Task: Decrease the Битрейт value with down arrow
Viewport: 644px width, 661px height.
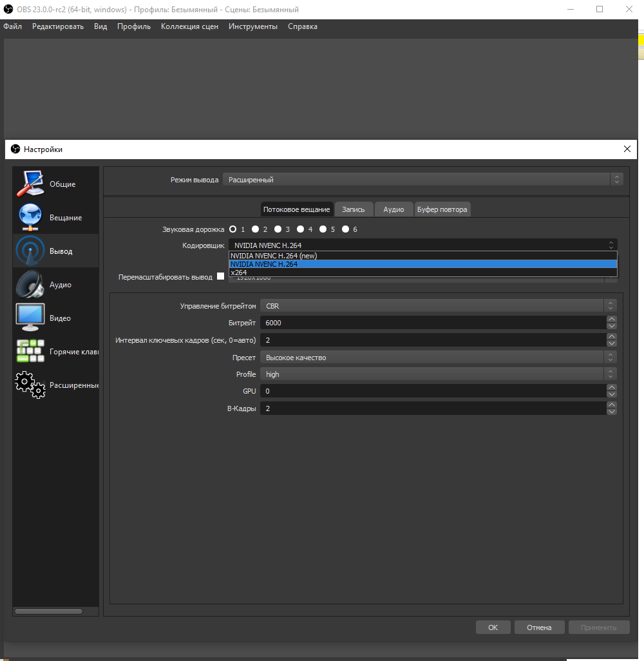Action: [612, 326]
